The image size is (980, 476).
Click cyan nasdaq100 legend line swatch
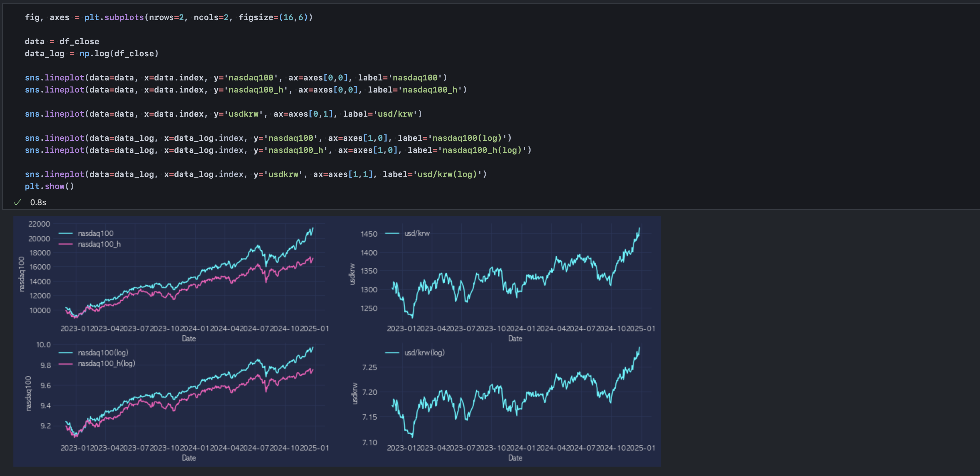[x=65, y=233]
